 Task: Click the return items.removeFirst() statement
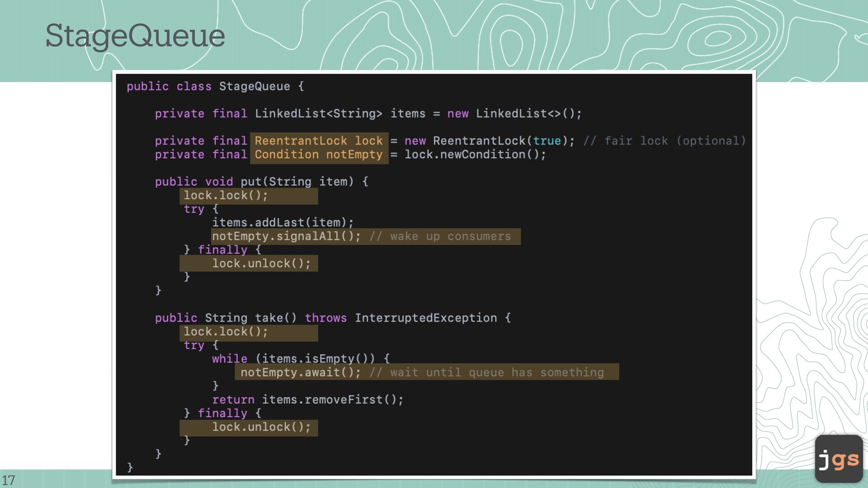click(x=307, y=400)
